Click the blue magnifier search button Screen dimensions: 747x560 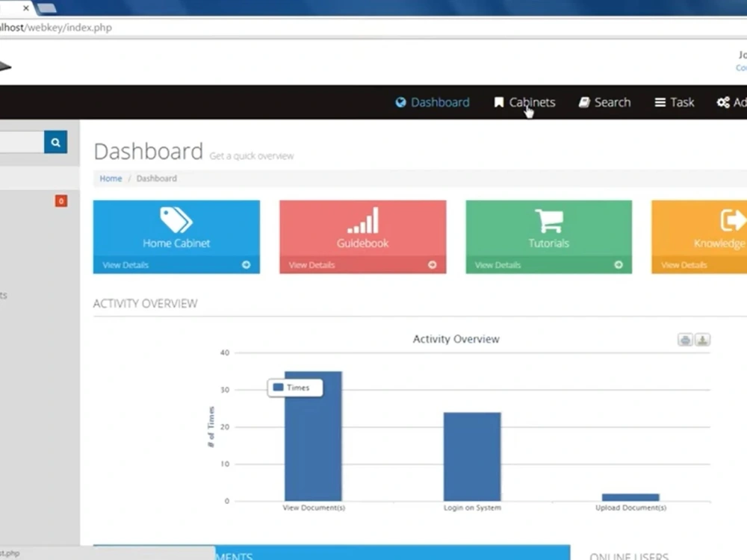tap(56, 142)
